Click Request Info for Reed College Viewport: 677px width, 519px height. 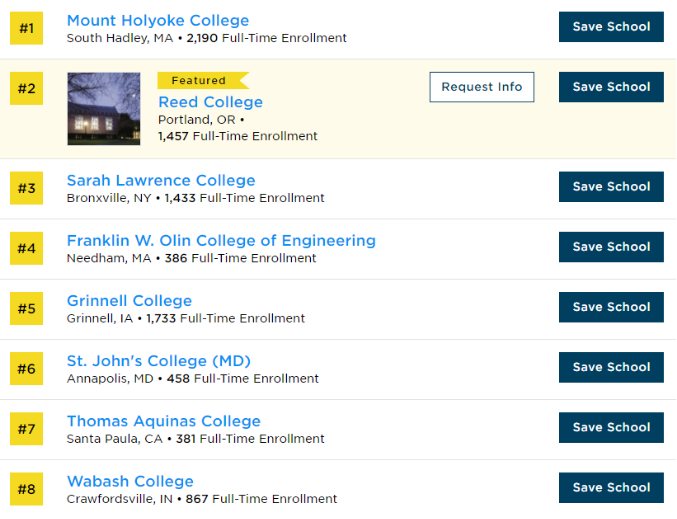coord(482,87)
